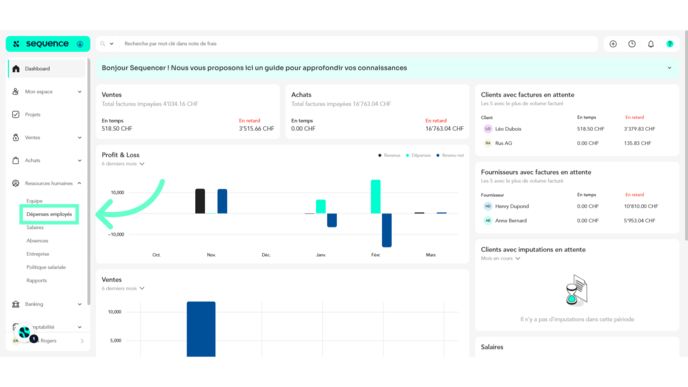This screenshot has height=387, width=688.
Task: Click the Mon espace person icon
Action: [x=16, y=92]
